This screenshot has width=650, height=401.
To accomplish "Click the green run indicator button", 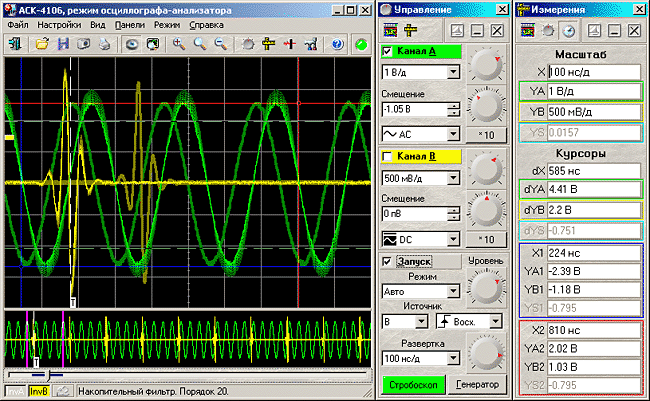I will 360,45.
